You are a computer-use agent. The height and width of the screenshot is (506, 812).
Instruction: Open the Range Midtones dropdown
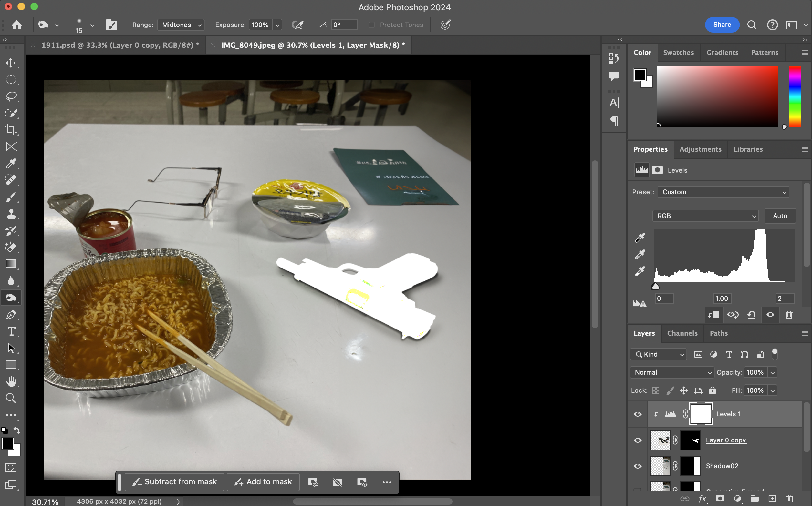pyautogui.click(x=181, y=25)
